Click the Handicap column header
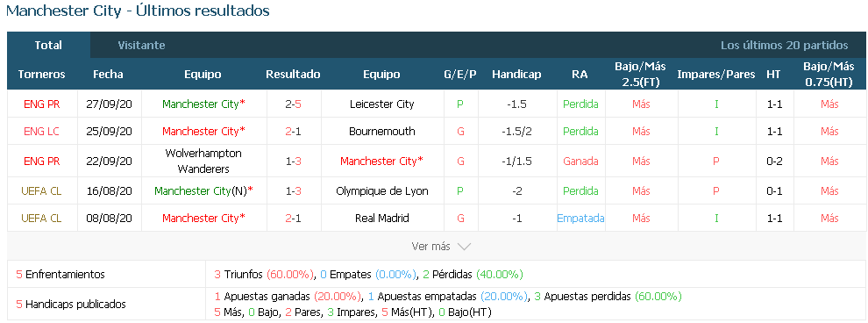The width and height of the screenshot is (868, 323). 516,75
